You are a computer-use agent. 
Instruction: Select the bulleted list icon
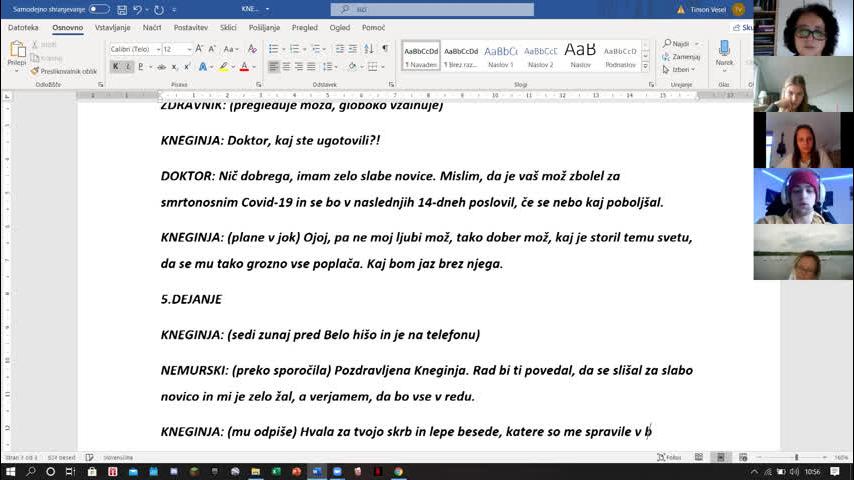(x=274, y=49)
